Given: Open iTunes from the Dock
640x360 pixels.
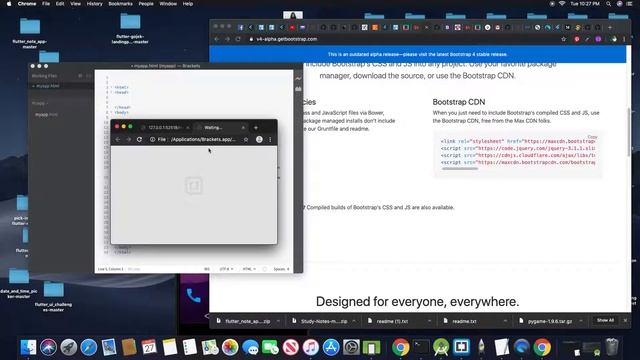Looking at the screenshot, I should (311, 347).
